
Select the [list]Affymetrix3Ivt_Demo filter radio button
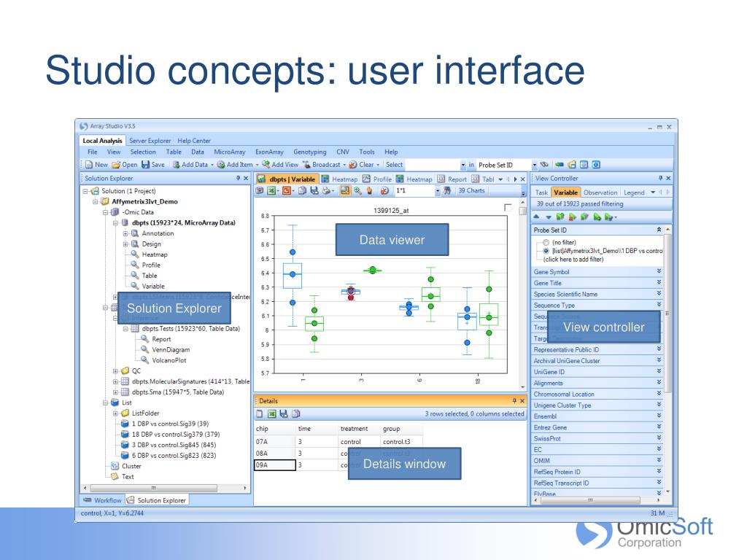546,251
